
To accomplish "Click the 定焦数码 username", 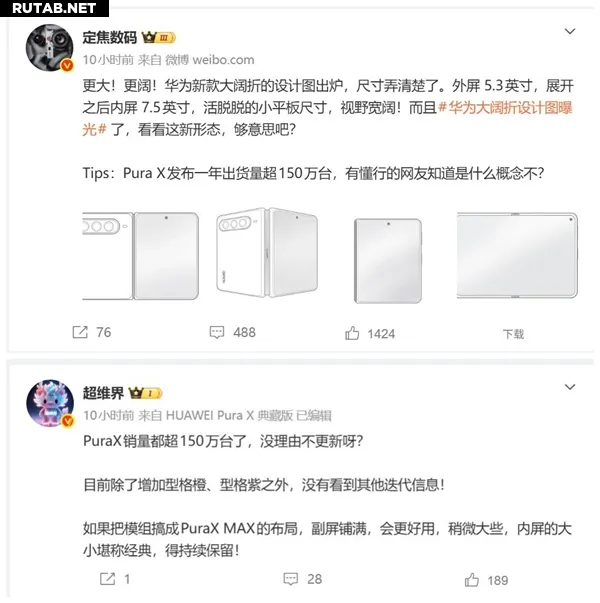I will click(x=110, y=37).
